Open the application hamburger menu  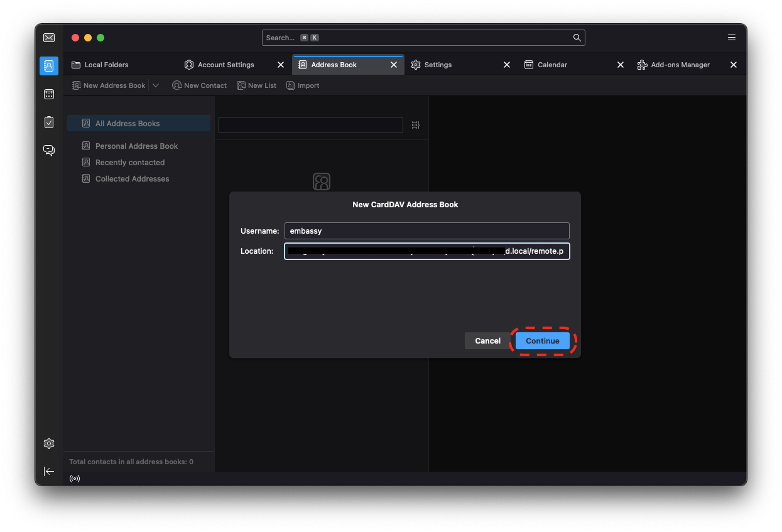(x=731, y=37)
